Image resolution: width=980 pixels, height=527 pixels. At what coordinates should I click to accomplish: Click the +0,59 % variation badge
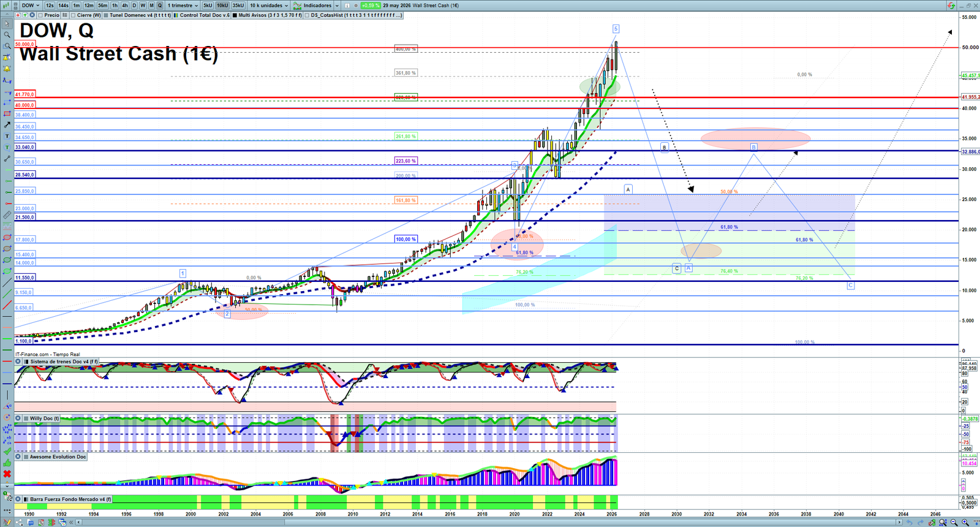coord(370,6)
